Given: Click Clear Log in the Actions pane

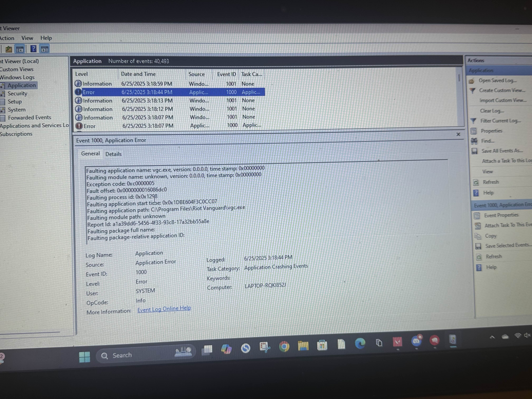Looking at the screenshot, I should [492, 111].
